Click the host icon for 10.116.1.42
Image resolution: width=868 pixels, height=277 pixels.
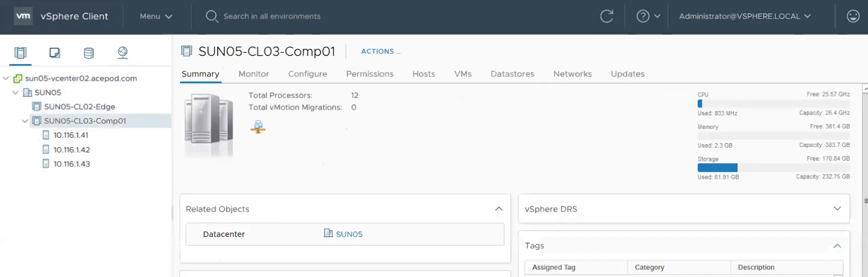(46, 149)
